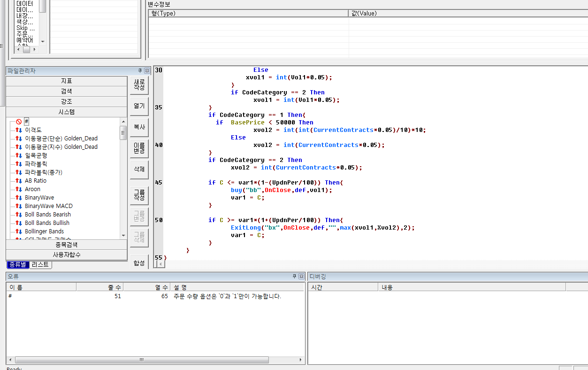This screenshot has width=588, height=370.
Task: Click the 줄 수 column header
Action: (x=100, y=287)
